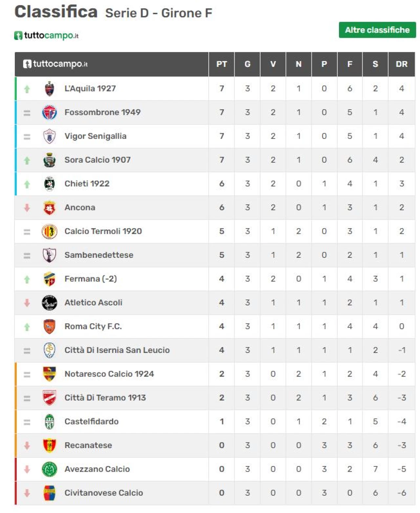This screenshot has height=513, width=420.
Task: Select the Sora Calcio 1907 badge
Action: click(50, 160)
